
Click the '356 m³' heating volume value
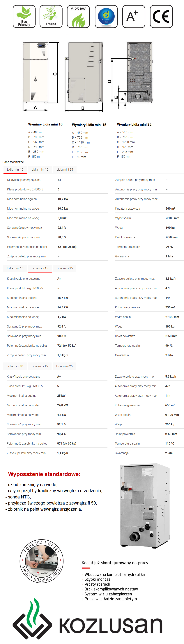(170, 307)
